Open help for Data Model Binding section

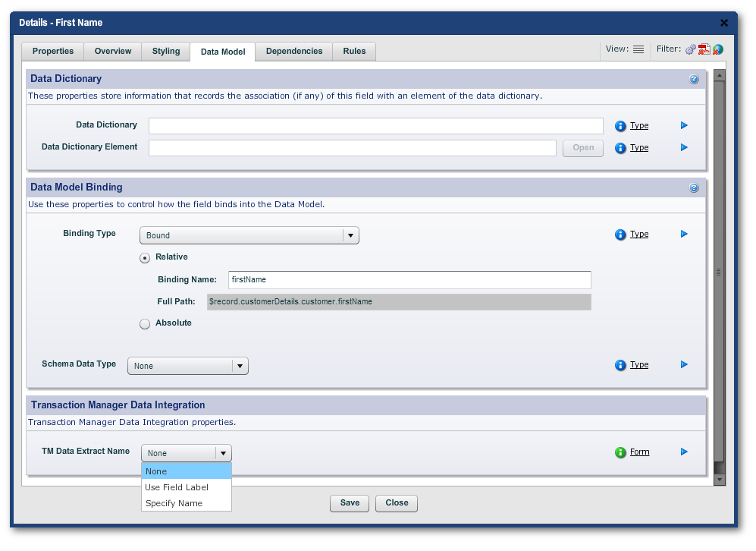tap(694, 187)
